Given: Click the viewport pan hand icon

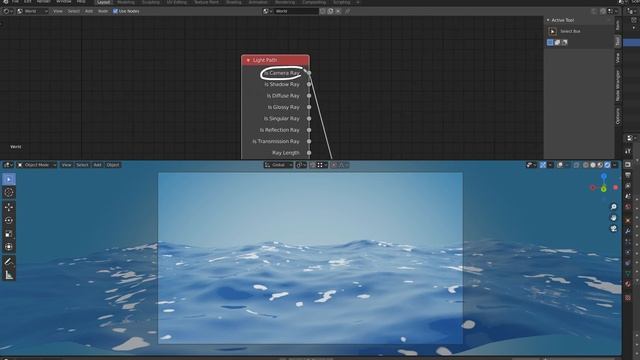Looking at the screenshot, I should [613, 218].
